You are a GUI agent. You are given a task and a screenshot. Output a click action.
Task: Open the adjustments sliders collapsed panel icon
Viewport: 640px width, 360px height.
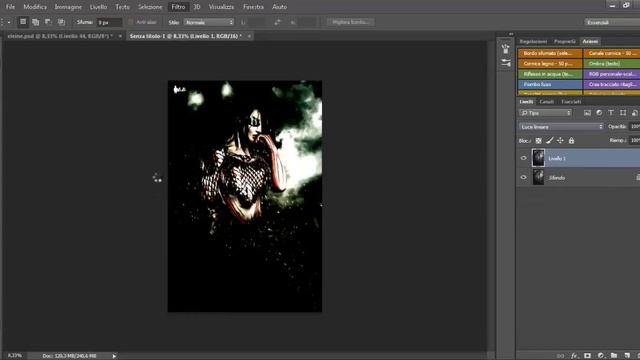pyautogui.click(x=506, y=63)
